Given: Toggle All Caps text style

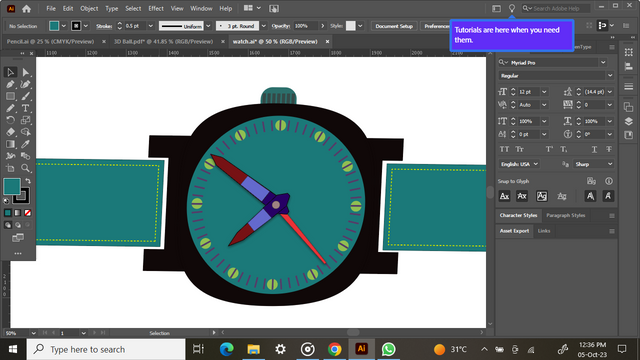Looking at the screenshot, I should (504, 149).
